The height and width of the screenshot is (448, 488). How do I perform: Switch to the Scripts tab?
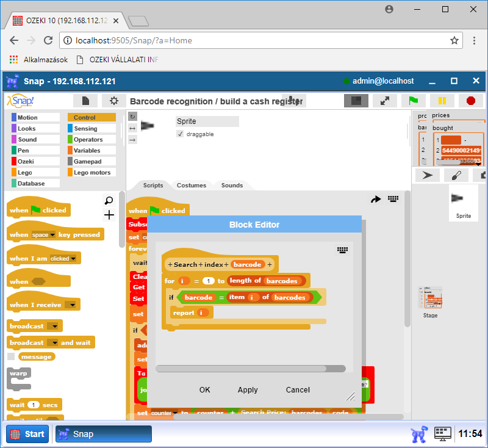coord(153,185)
